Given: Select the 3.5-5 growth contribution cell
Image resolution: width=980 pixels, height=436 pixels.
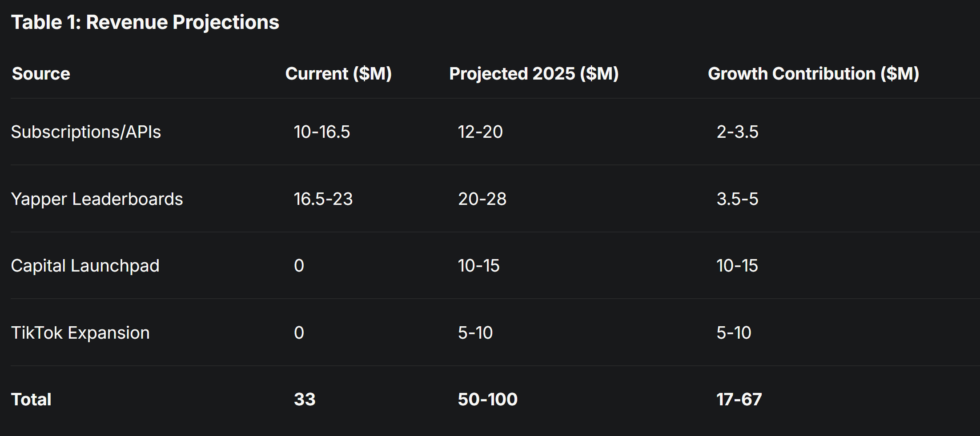Looking at the screenshot, I should (737, 199).
